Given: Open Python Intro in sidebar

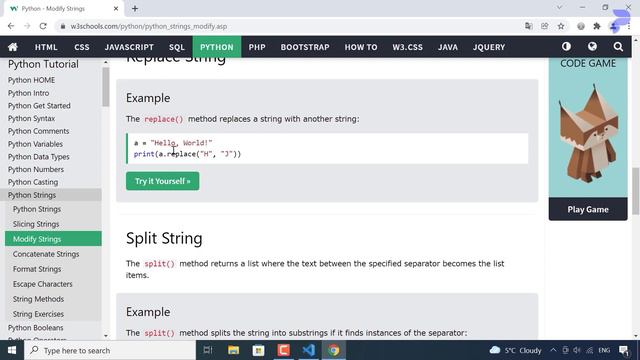Looking at the screenshot, I should (29, 93).
